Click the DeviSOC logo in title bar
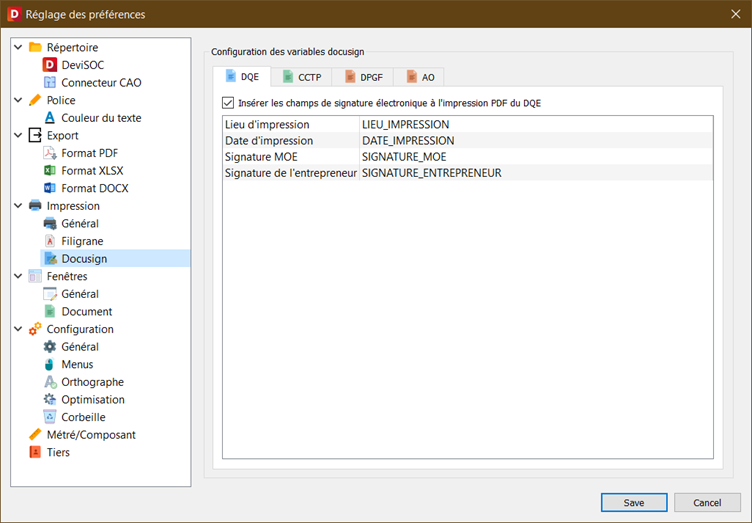The height and width of the screenshot is (523, 752). point(14,14)
